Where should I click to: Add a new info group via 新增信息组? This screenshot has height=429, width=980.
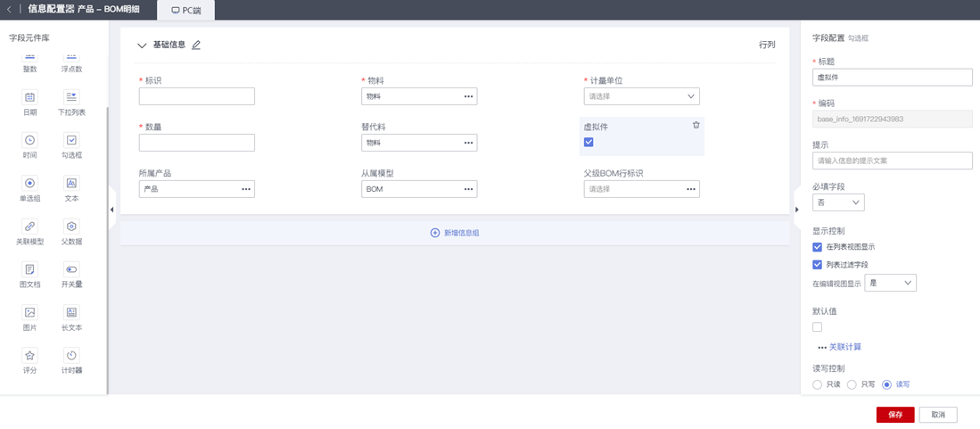tap(455, 233)
